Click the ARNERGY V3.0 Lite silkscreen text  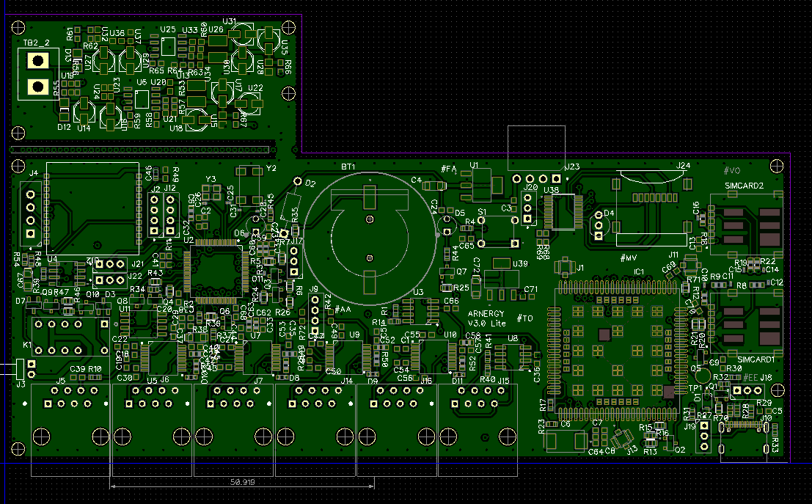pos(487,318)
